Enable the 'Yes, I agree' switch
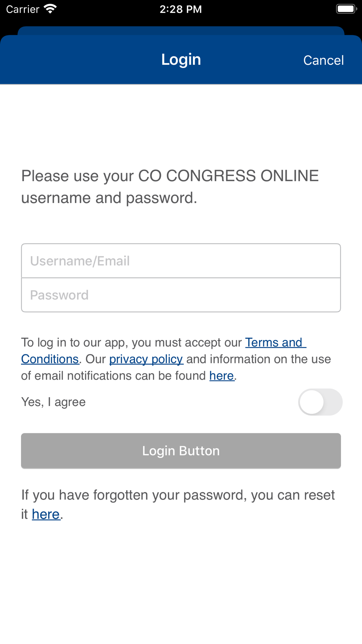Viewport: 362px width, 644px height. 320,402
